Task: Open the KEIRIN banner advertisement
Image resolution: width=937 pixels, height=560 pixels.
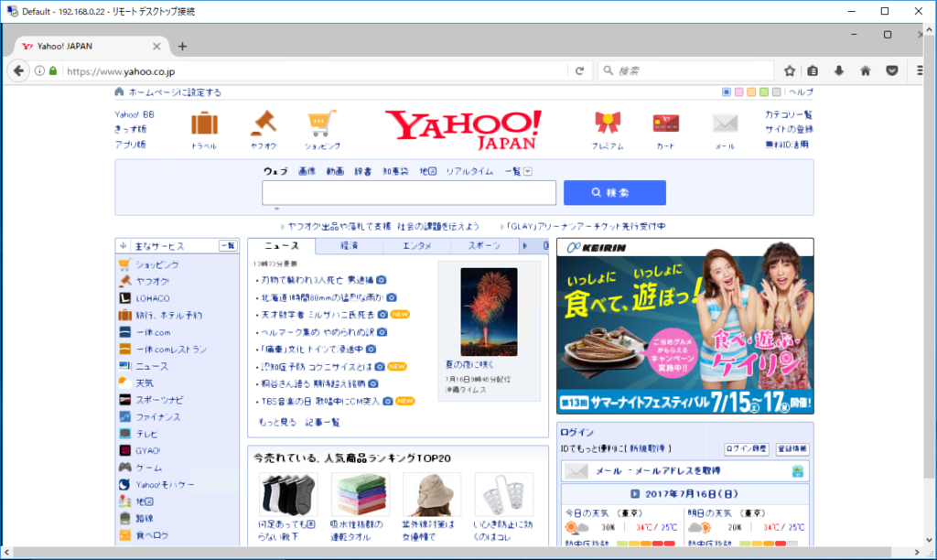Action: [x=684, y=327]
